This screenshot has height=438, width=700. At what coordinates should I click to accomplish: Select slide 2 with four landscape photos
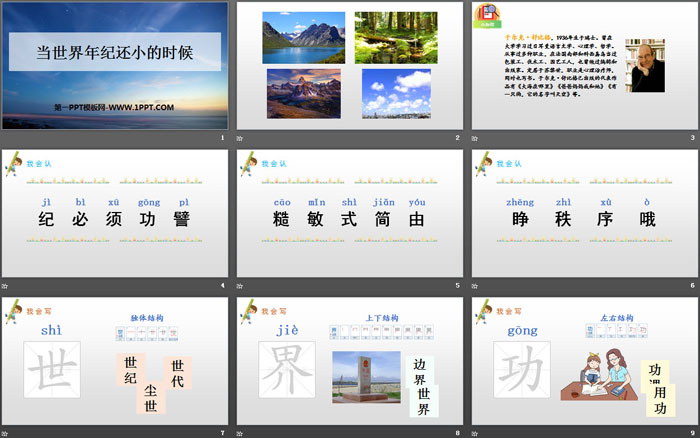tap(349, 65)
